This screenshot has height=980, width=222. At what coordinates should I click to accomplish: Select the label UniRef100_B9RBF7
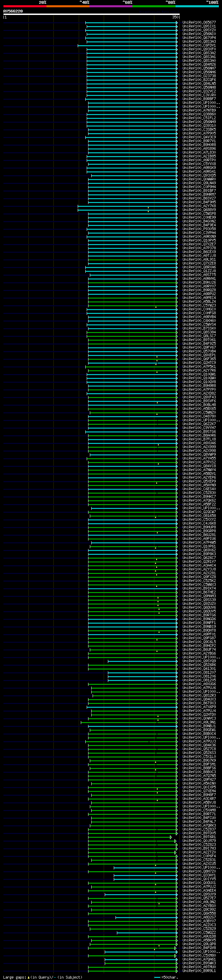199,99
